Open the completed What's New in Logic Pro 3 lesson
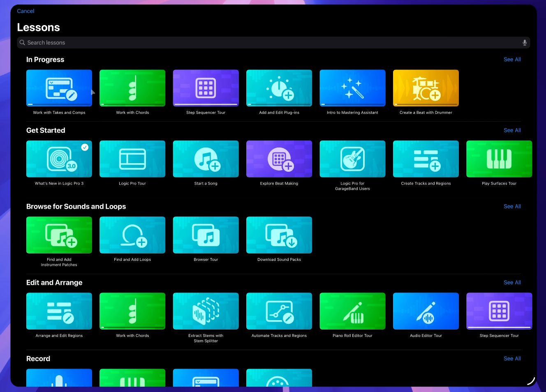The image size is (546, 392). click(59, 159)
